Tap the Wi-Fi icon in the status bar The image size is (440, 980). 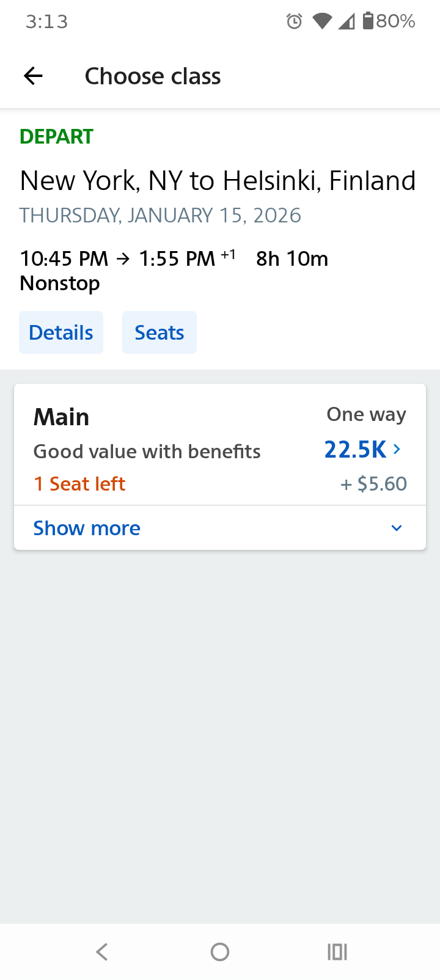(322, 21)
